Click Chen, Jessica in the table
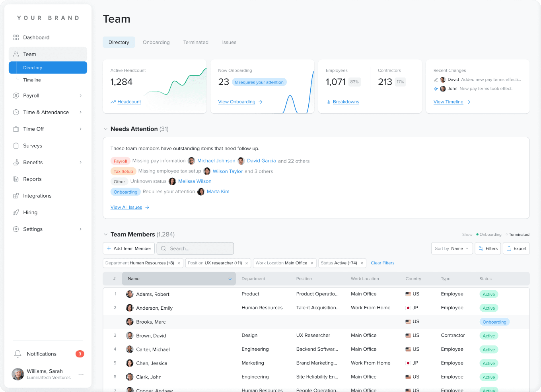The image size is (541, 392). coord(152,363)
